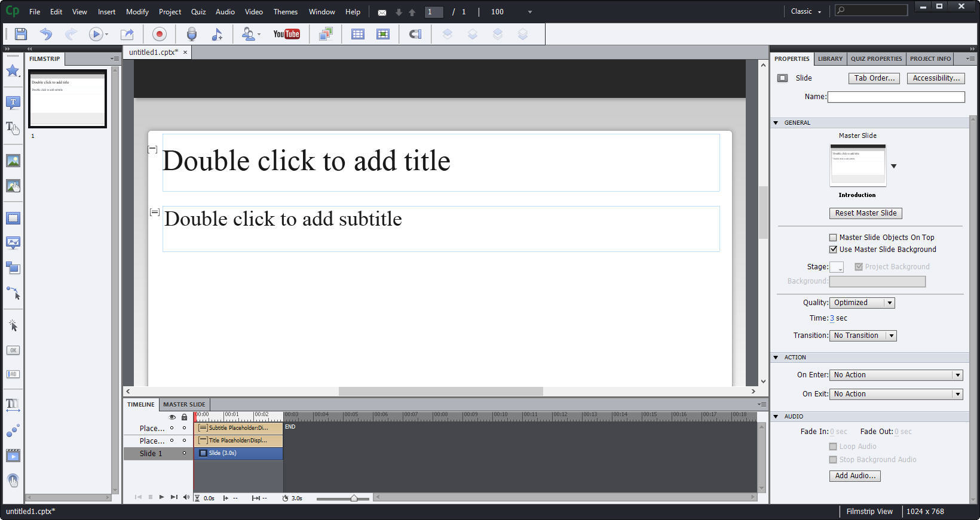Screen dimensions: 980x520
Task: Enable Master Slide Objects On Top
Action: [833, 238]
